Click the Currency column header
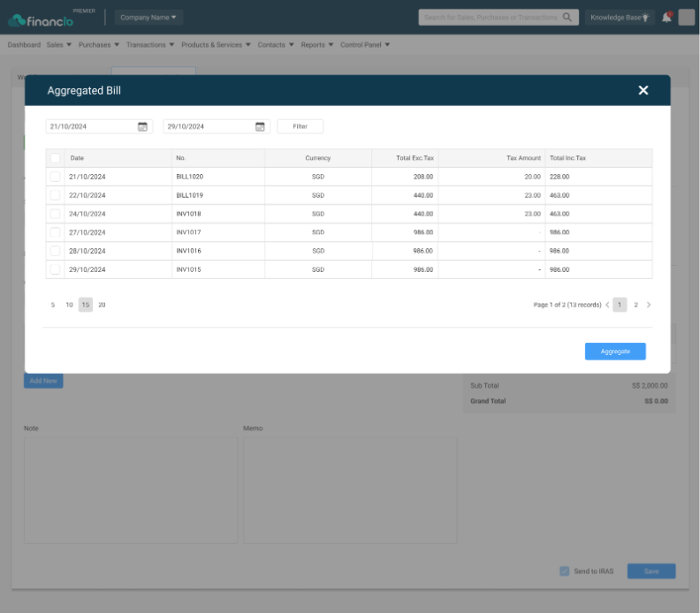 click(318, 158)
